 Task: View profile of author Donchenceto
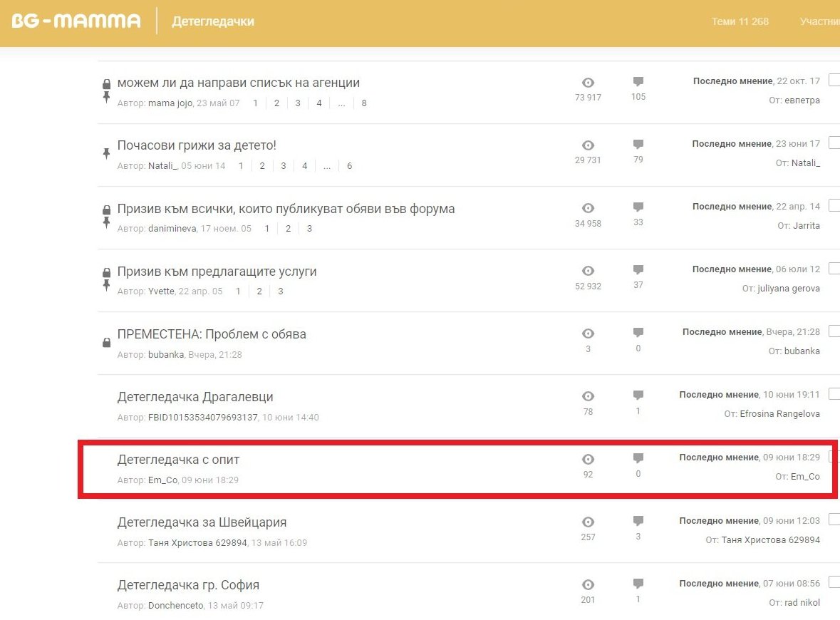(175, 606)
